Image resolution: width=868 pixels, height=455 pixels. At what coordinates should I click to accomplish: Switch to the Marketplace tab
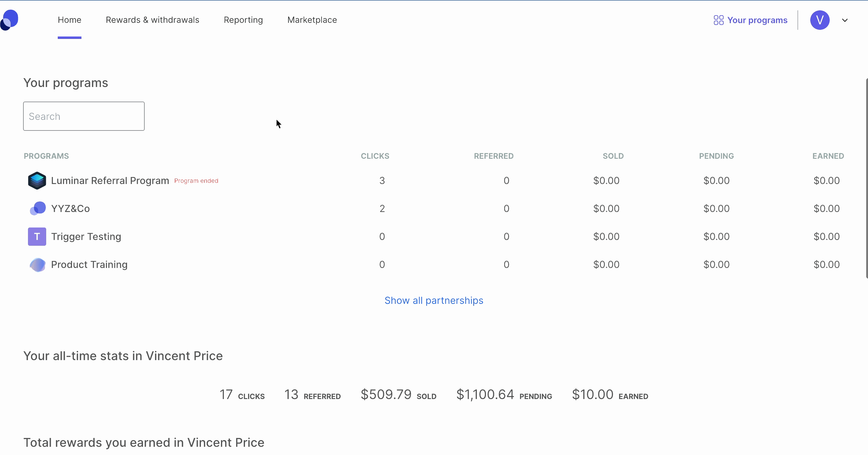[312, 20]
